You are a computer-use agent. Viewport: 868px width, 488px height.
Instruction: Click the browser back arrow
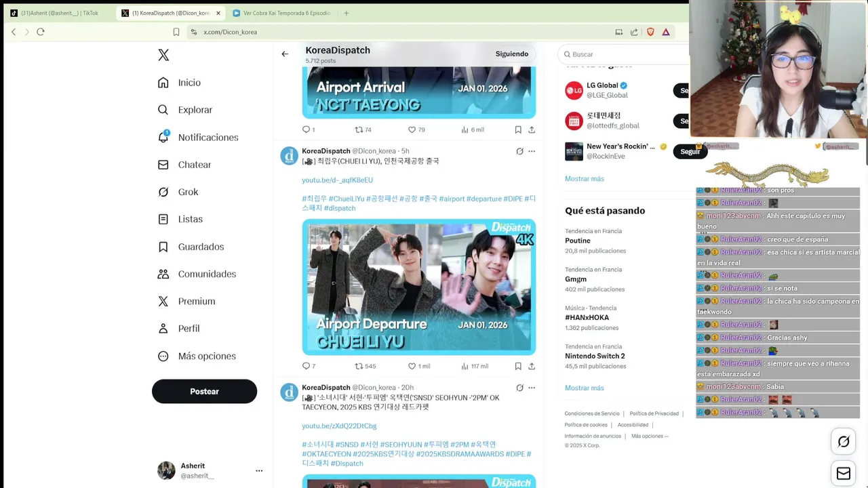point(14,32)
